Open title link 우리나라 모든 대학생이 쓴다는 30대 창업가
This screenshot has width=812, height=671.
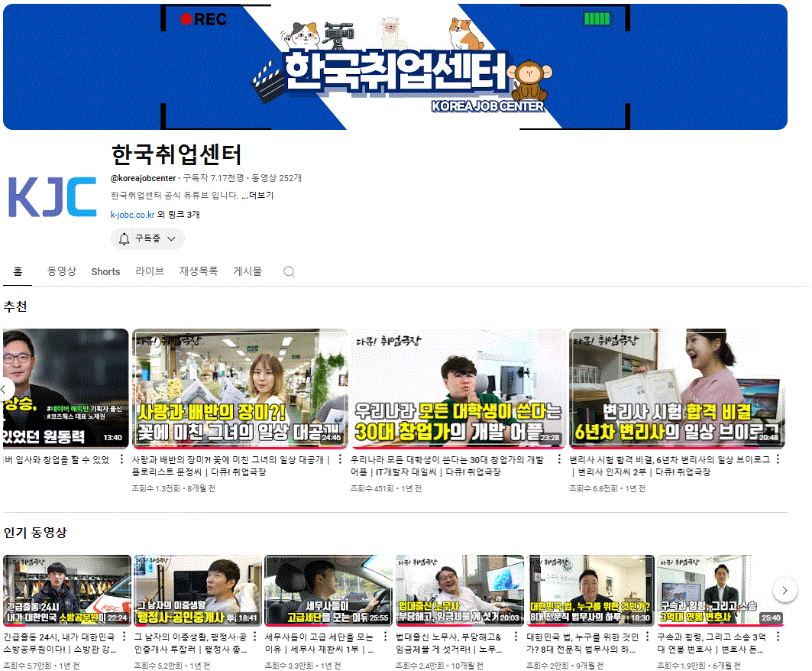coord(448,466)
